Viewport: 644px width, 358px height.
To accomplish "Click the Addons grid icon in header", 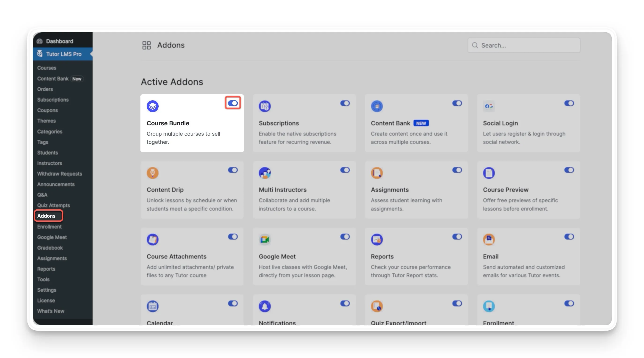I will tap(146, 45).
